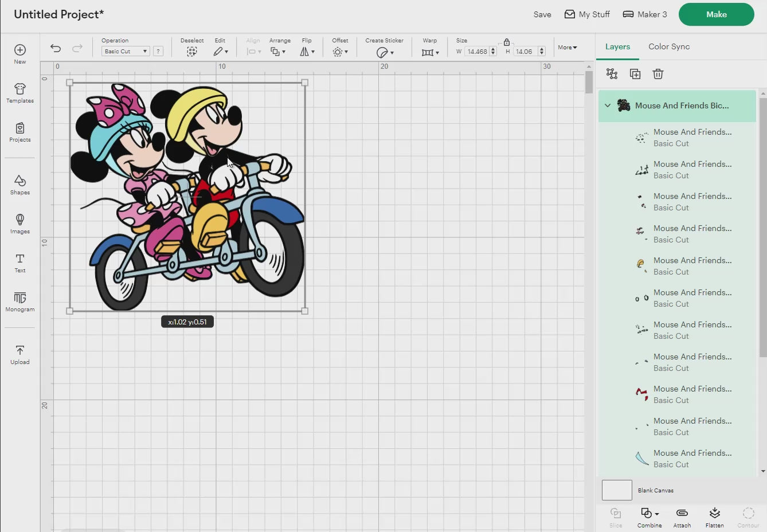Click the width stepper arrows

click(493, 52)
